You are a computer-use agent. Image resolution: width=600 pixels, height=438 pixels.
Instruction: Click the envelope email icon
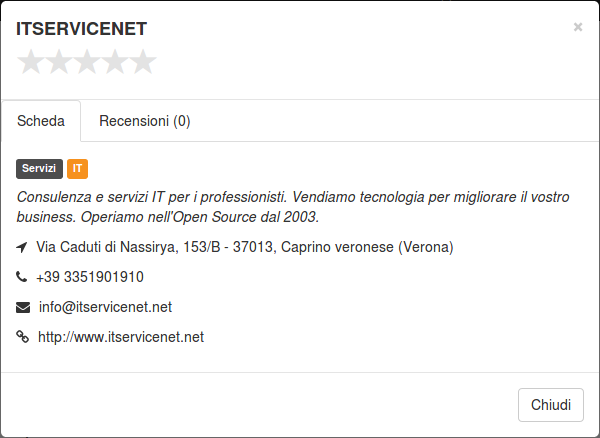pyautogui.click(x=23, y=307)
